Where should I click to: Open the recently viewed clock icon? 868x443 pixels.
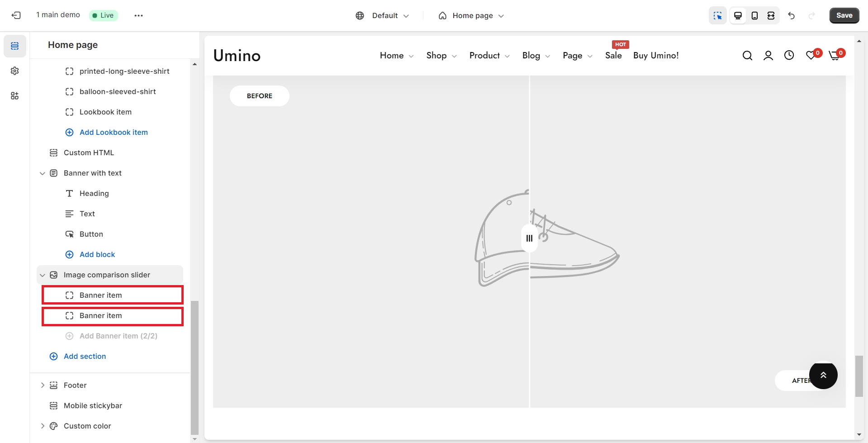tap(789, 56)
